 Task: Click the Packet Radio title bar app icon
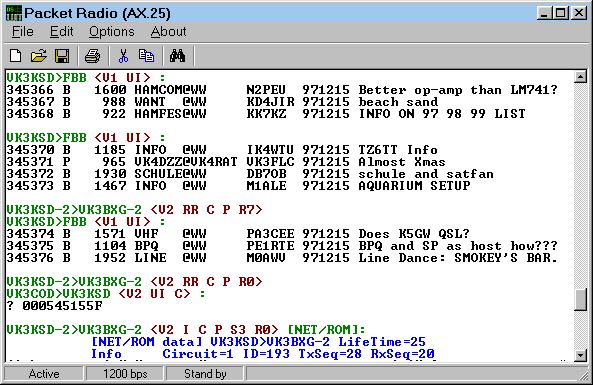click(x=14, y=13)
